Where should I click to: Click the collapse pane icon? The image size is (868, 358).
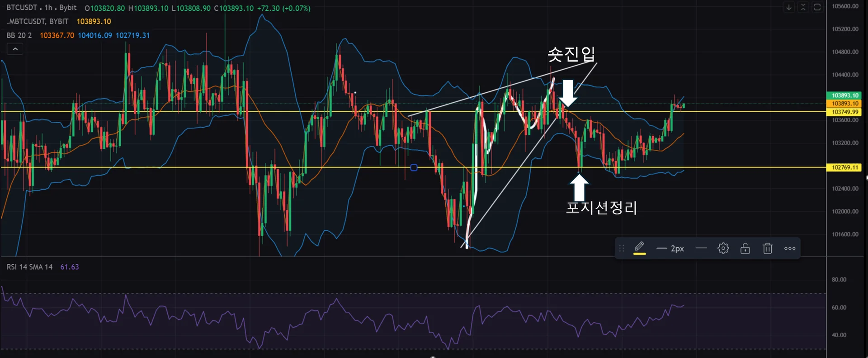[803, 7]
